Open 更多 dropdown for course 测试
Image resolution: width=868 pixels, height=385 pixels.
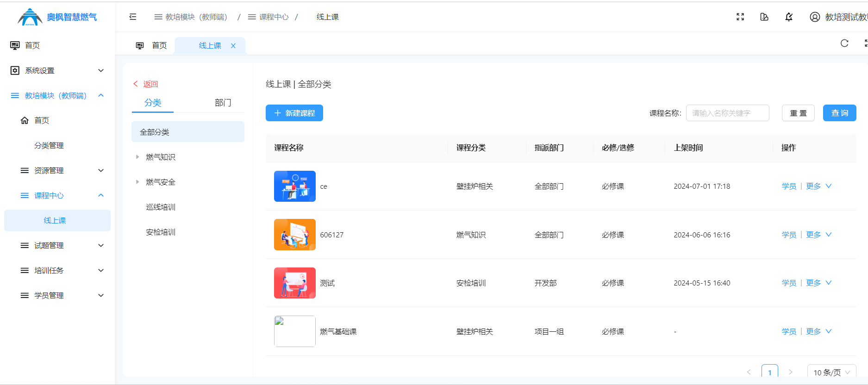coord(819,283)
